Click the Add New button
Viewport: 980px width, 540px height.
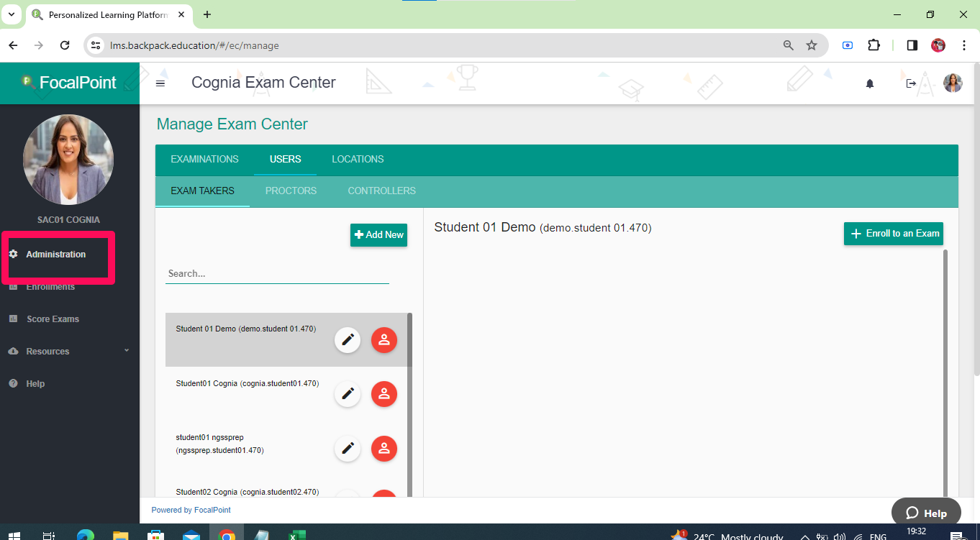tap(378, 234)
